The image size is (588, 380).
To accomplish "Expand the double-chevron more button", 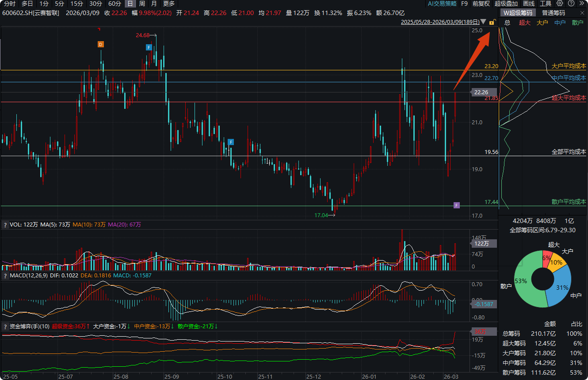I will click(x=581, y=4).
